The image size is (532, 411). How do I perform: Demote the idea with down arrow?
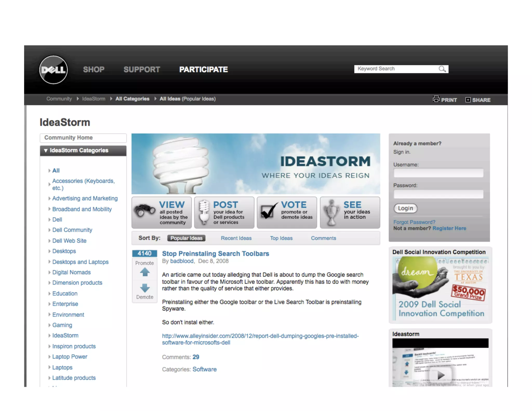[145, 288]
